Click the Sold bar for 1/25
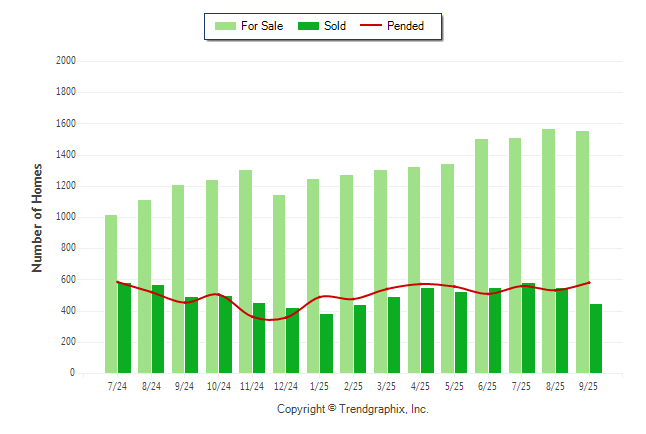The image size is (646, 434). pyautogui.click(x=326, y=343)
